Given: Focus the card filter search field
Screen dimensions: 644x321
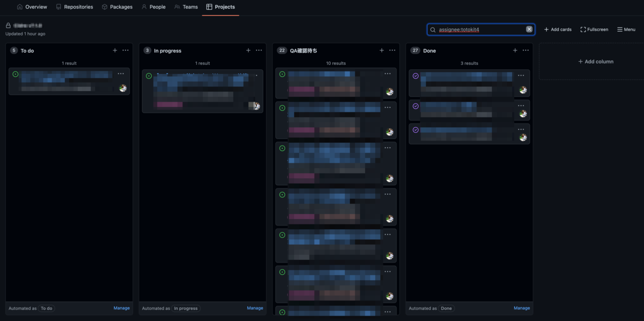Looking at the screenshot, I should [481, 30].
